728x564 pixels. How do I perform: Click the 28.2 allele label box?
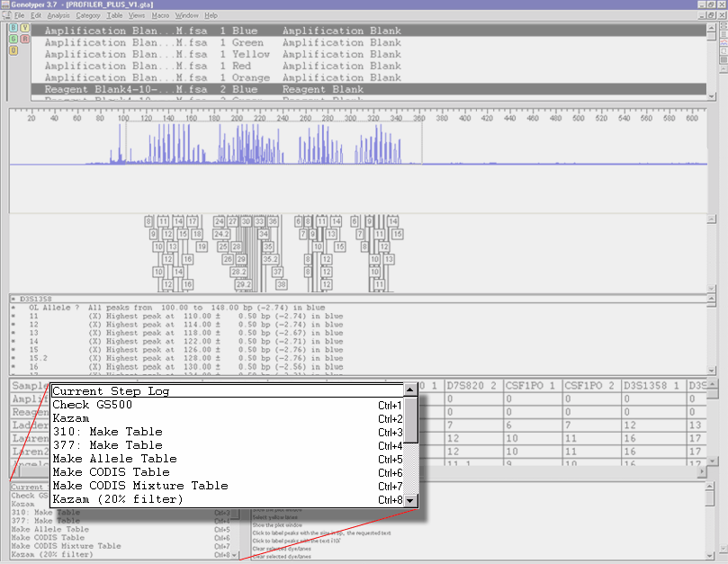click(x=238, y=272)
